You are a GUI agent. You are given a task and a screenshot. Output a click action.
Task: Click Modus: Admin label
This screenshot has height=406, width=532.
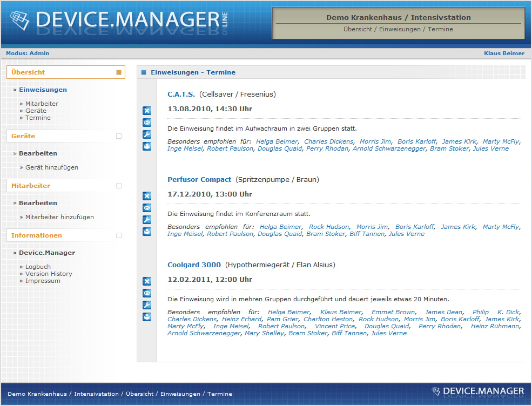(28, 53)
